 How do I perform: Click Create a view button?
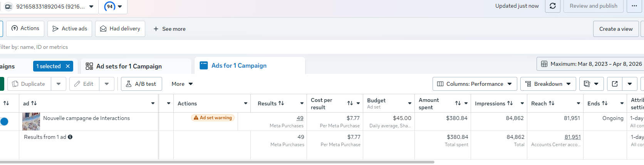pos(616,29)
